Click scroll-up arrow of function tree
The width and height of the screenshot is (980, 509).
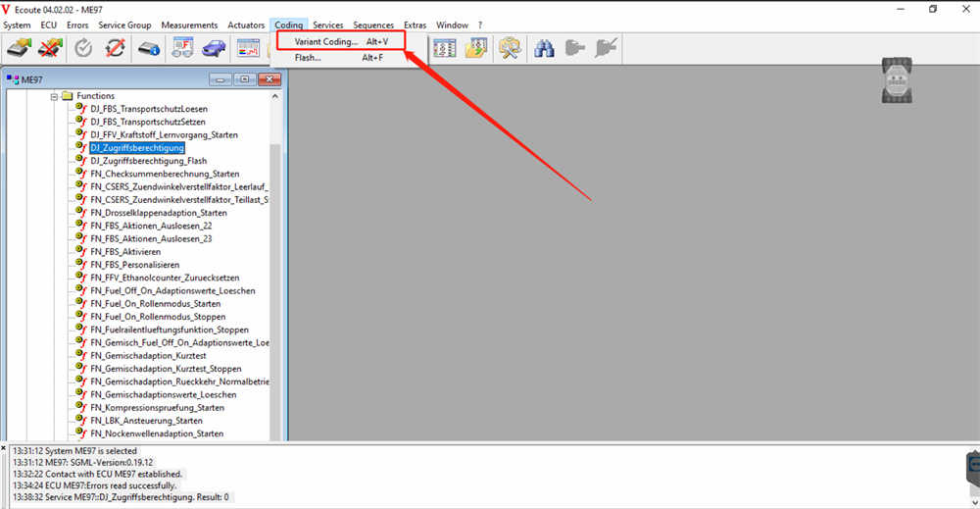(276, 96)
